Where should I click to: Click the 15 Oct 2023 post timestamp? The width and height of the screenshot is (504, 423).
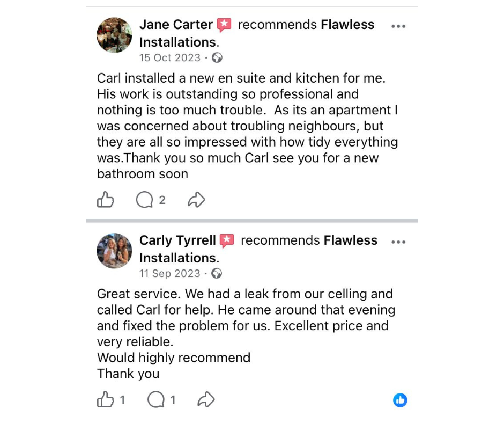pyautogui.click(x=169, y=58)
